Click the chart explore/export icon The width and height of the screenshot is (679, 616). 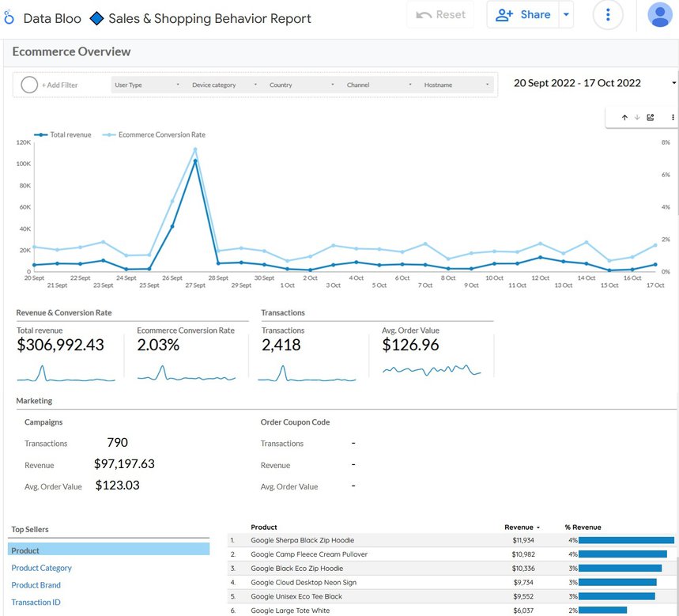click(651, 118)
